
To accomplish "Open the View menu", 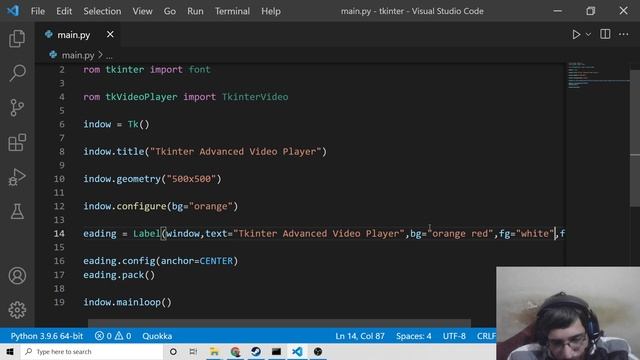I will click(142, 11).
